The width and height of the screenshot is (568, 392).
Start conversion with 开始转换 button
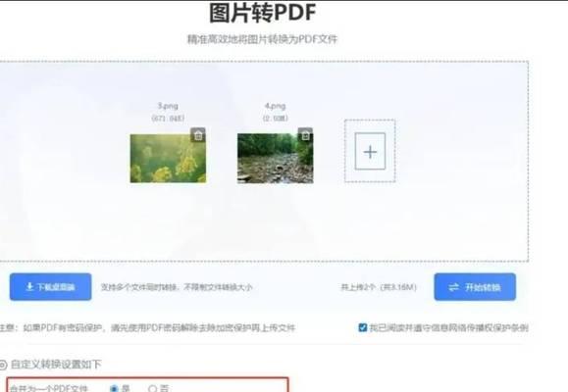pyautogui.click(x=475, y=287)
